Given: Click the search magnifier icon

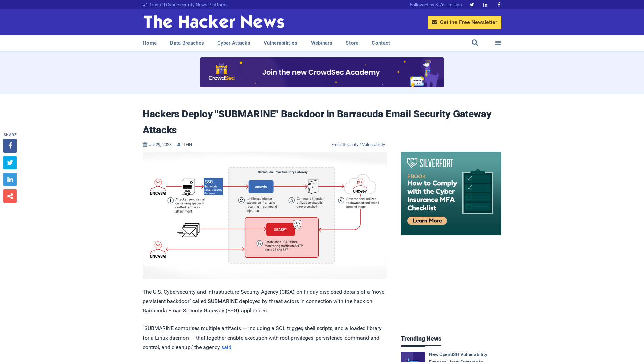Looking at the screenshot, I should click(475, 43).
